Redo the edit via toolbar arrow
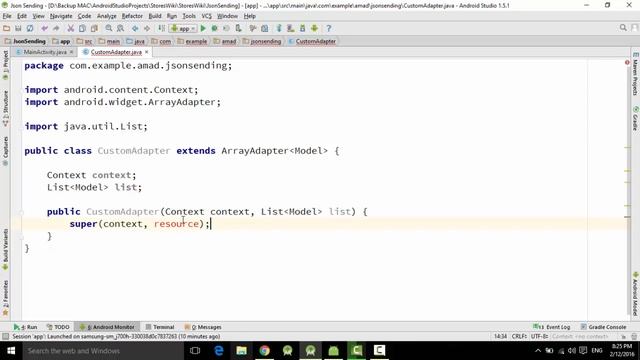This screenshot has height=360, width=640. (56, 28)
